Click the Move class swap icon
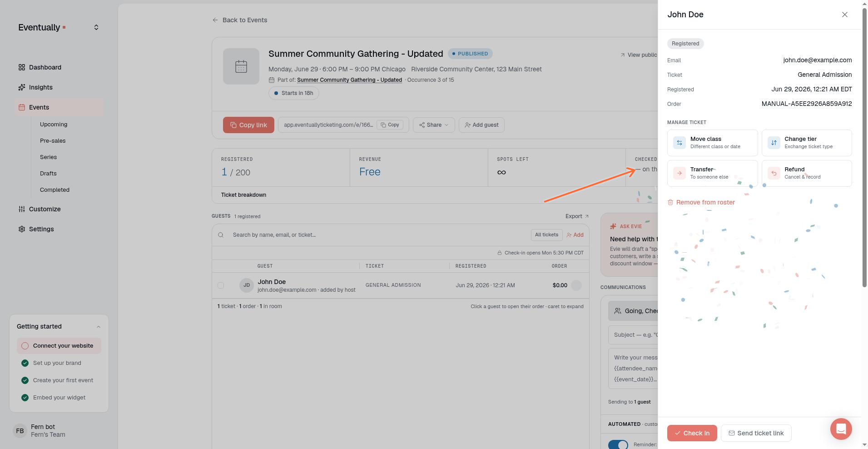This screenshot has width=868, height=449. [x=680, y=143]
